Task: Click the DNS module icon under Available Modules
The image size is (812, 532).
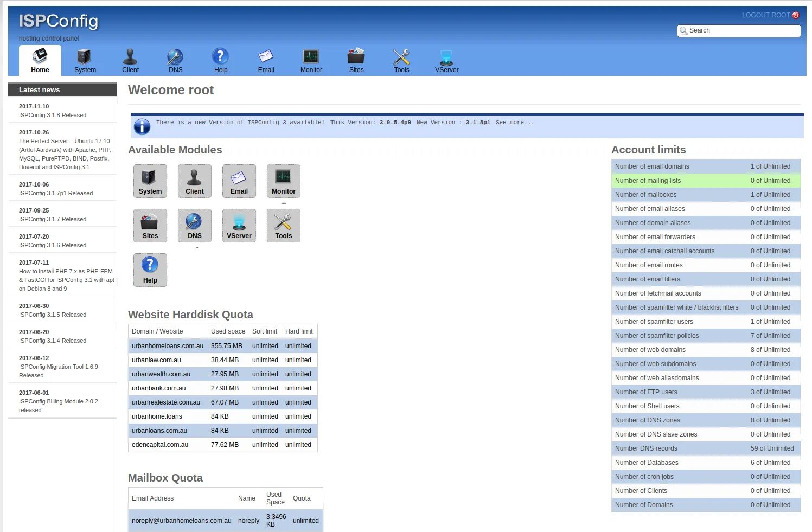Action: click(x=195, y=226)
